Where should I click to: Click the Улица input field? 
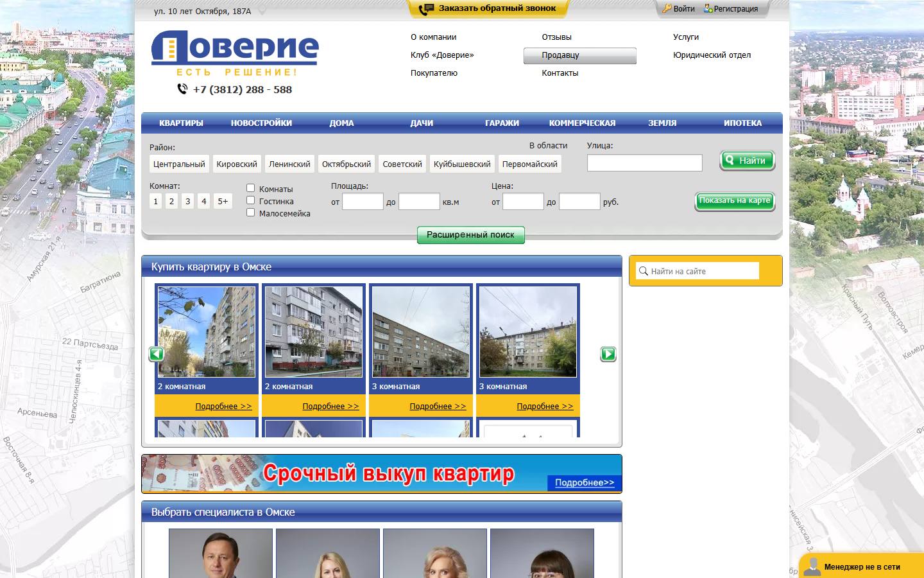point(645,163)
